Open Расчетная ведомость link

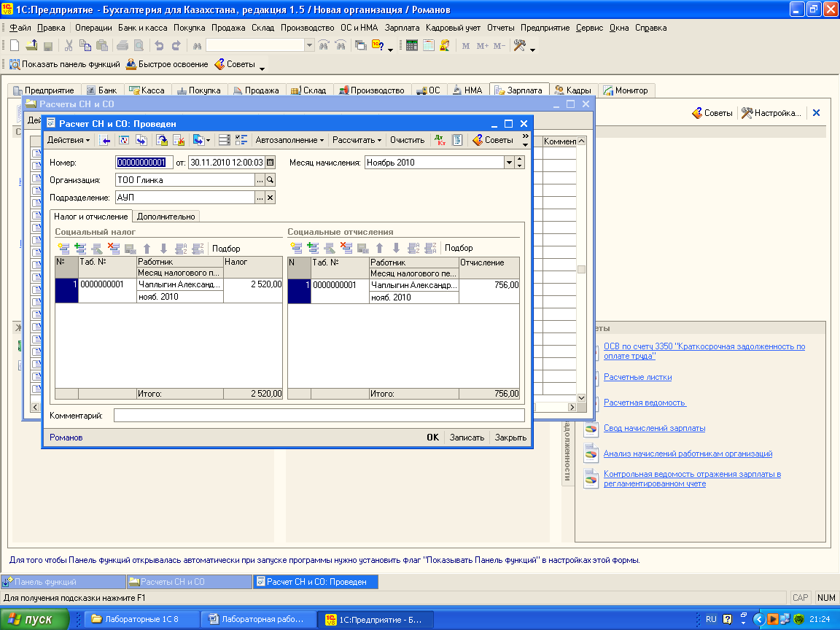pos(645,402)
